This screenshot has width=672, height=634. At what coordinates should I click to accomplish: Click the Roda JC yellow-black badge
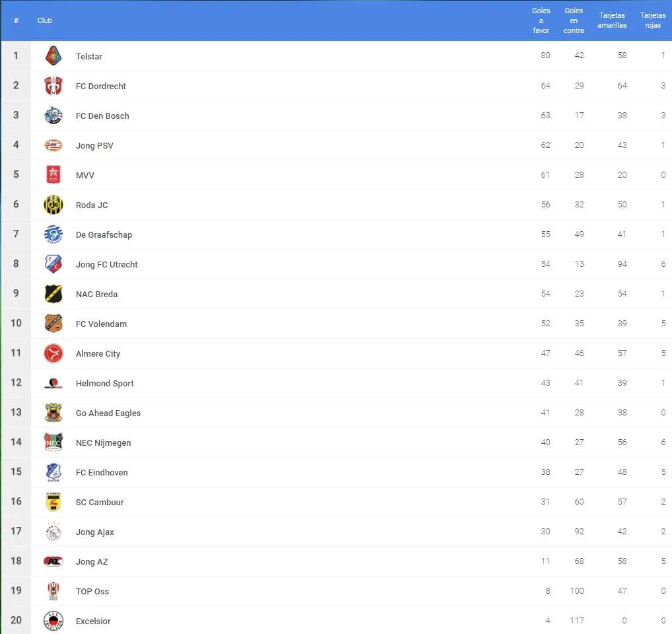tap(53, 205)
